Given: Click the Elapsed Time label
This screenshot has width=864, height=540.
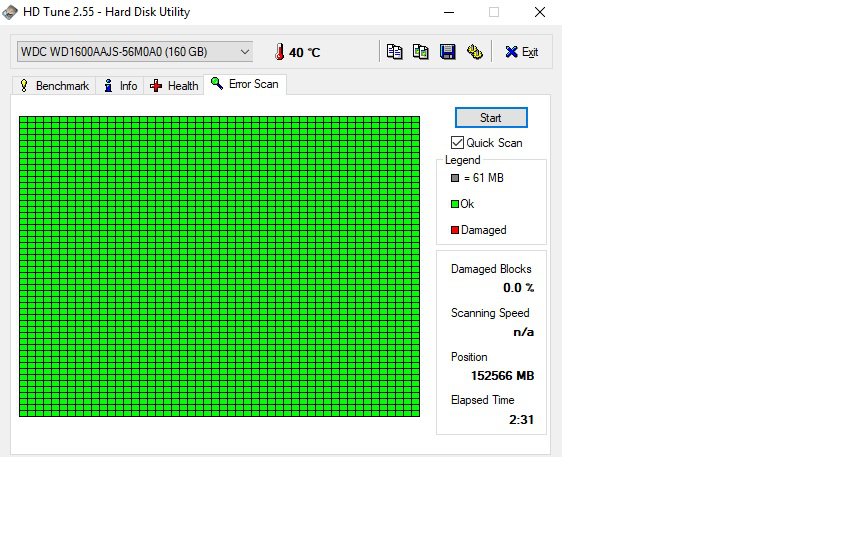Looking at the screenshot, I should (483, 400).
